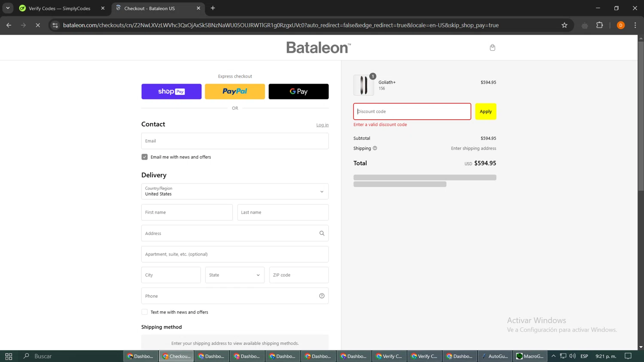Open the Log in link
Screen dimensions: 644x362
[x=322, y=125]
